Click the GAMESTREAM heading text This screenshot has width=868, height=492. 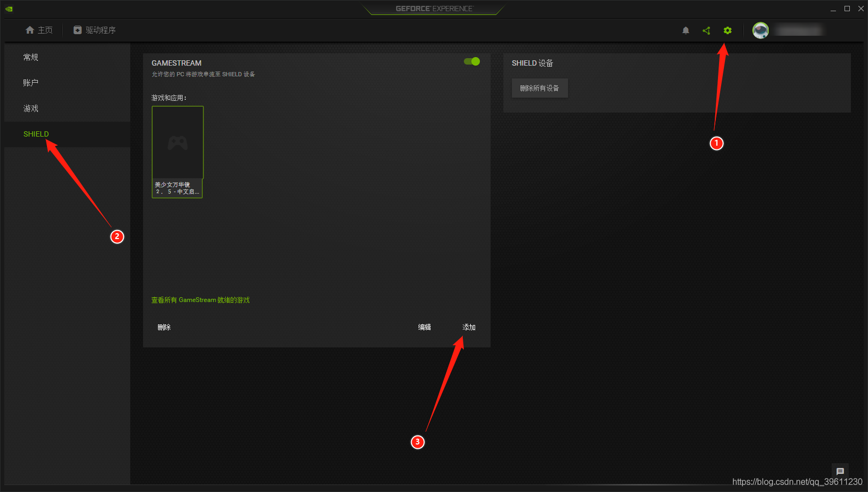(x=176, y=63)
